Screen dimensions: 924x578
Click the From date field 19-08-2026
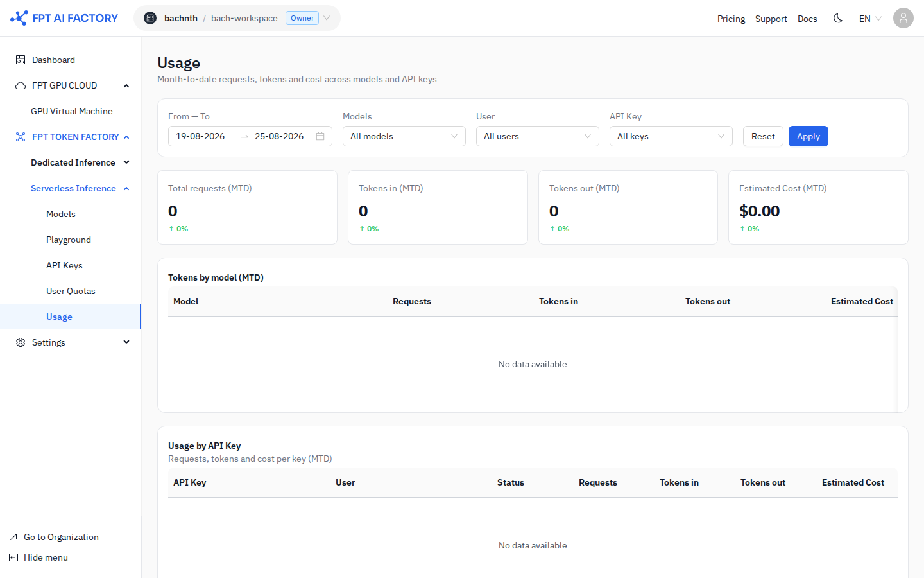(200, 136)
